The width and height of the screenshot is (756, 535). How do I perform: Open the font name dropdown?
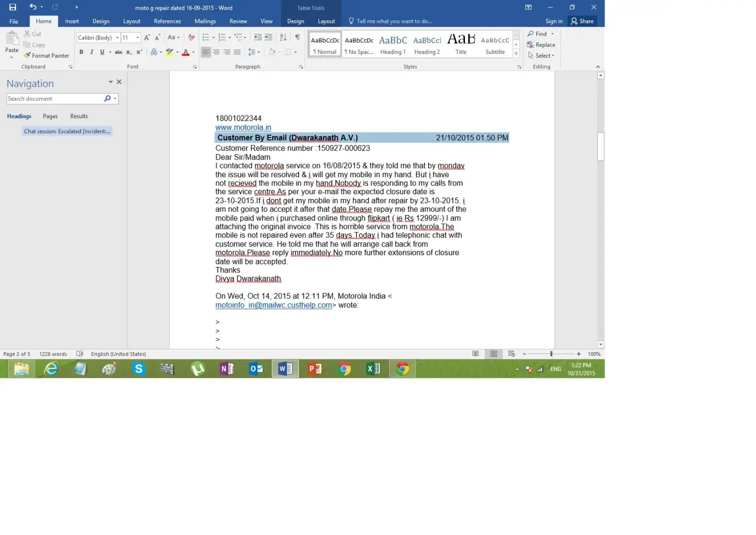click(117, 38)
